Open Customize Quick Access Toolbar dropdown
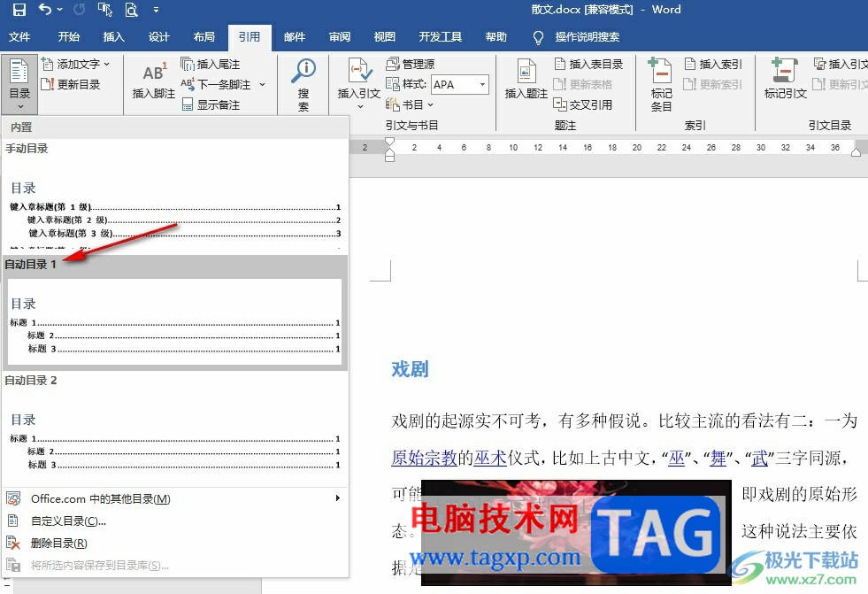The width and height of the screenshot is (868, 594). [x=156, y=10]
